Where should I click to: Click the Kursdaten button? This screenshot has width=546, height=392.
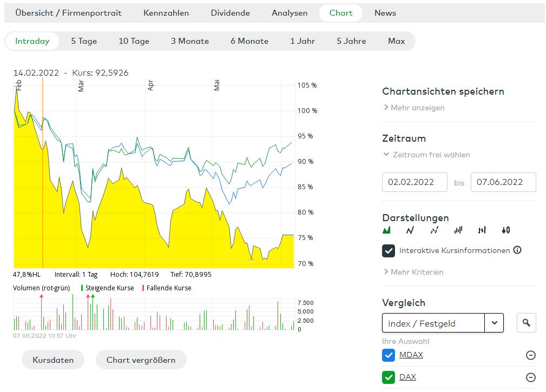(x=53, y=360)
